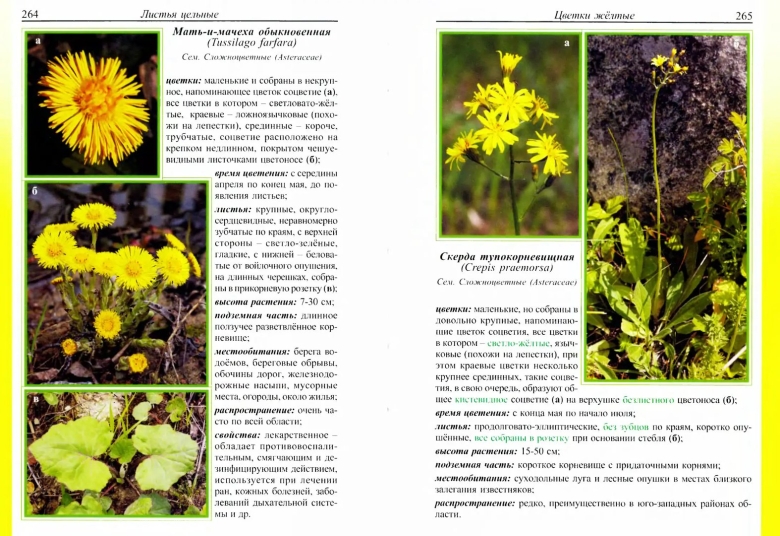Click the Latin name 'Tussilago farfara'
Image resolution: width=780 pixels, height=536 pixels.
(251, 45)
